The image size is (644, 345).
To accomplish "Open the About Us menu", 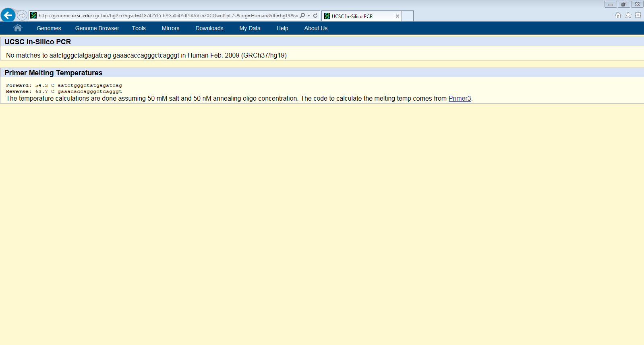I will coord(315,28).
